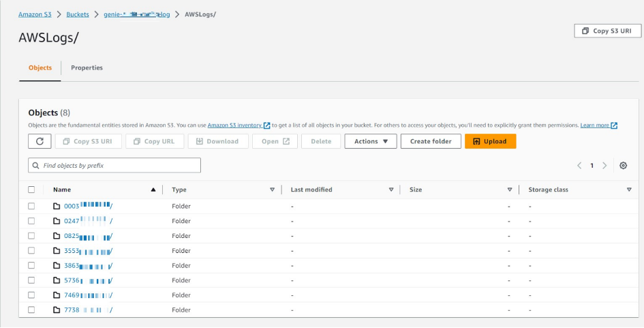The height and width of the screenshot is (328, 644).
Task: Check the box for folder 0247
Action: pos(31,221)
